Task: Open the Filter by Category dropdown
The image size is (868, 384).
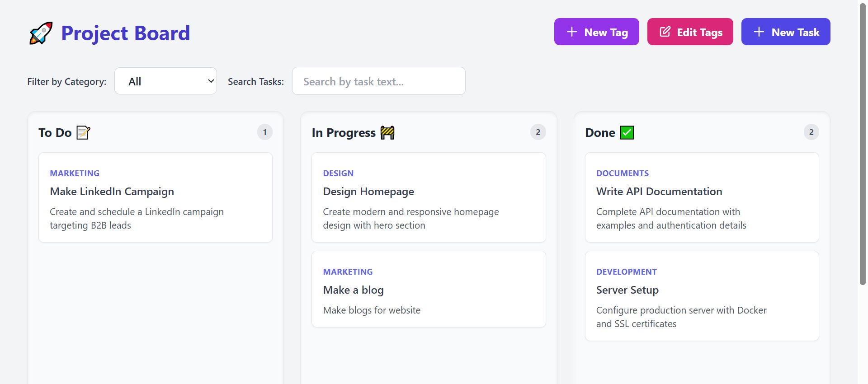Action: point(165,81)
